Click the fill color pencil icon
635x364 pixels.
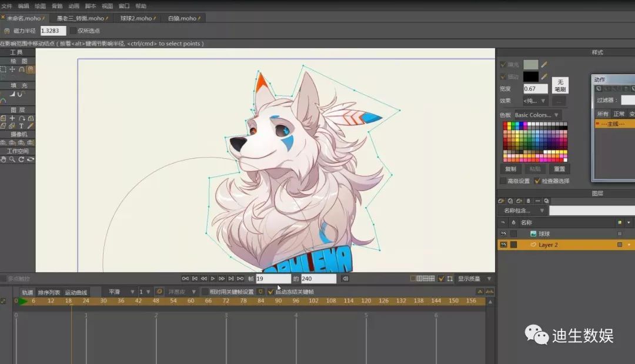544,64
